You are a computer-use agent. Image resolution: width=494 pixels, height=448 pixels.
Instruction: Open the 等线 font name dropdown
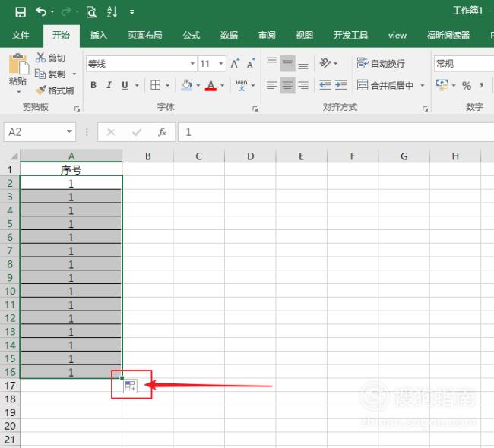point(192,64)
